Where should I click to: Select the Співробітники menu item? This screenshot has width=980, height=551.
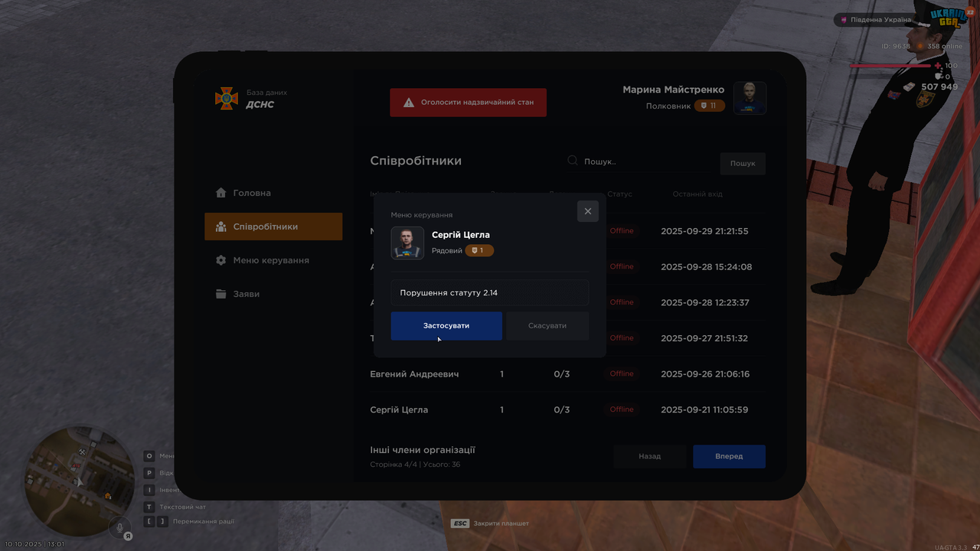[273, 227]
